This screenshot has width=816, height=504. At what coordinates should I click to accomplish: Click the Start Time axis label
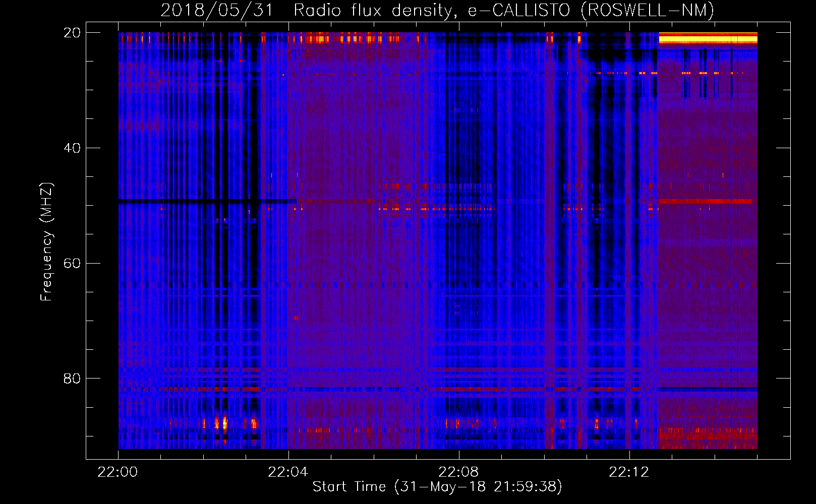tap(437, 487)
